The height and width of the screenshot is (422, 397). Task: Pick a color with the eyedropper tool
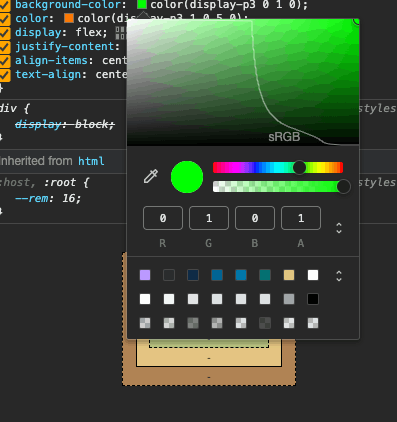tap(151, 177)
